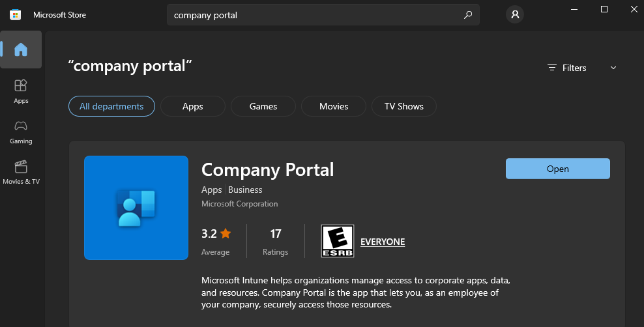Select the Games department filter

pos(263,106)
